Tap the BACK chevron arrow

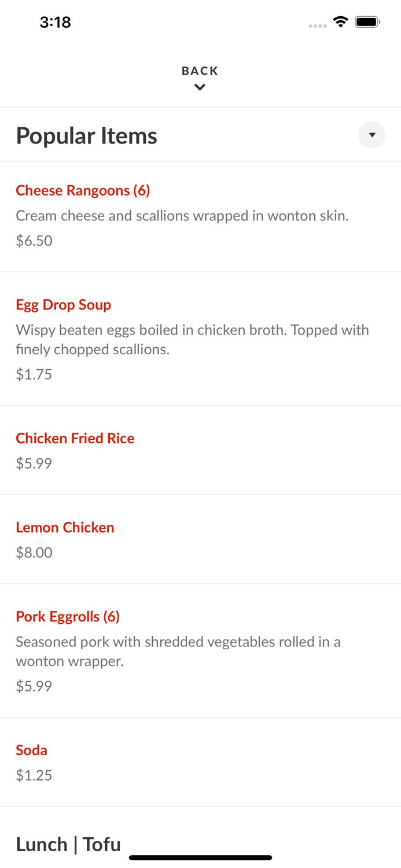coord(200,87)
